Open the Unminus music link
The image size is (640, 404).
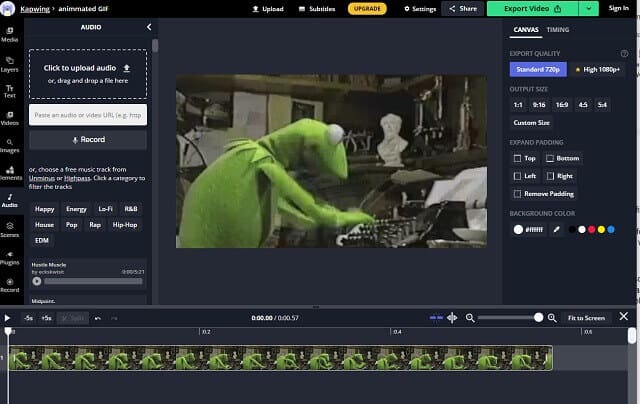42,178
